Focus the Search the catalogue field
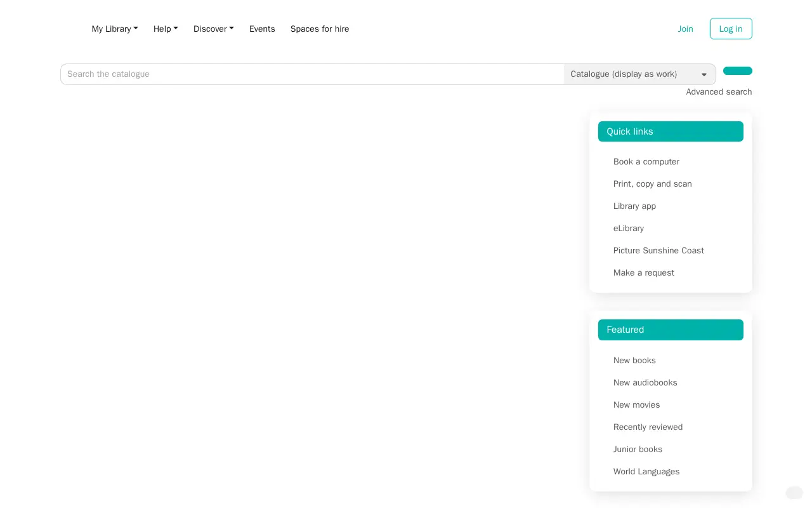This screenshot has height=508, width=812. click(x=312, y=74)
